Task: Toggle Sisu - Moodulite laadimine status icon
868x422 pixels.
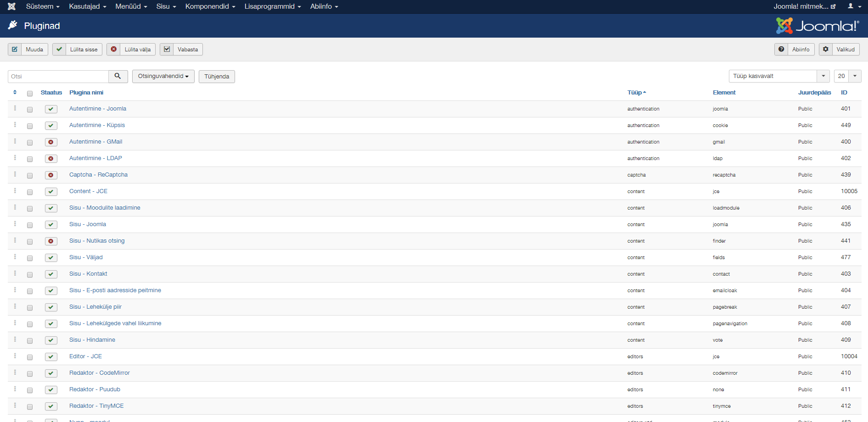Action: [x=51, y=208]
